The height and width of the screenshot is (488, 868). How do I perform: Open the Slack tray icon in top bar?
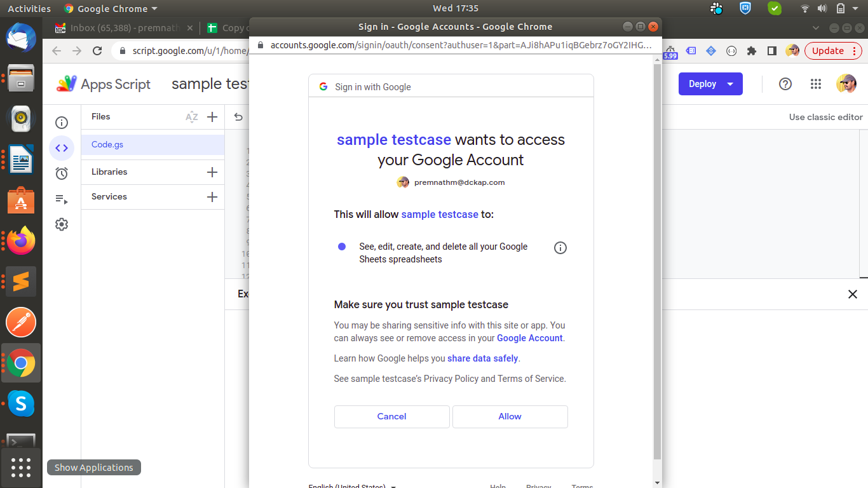717,8
